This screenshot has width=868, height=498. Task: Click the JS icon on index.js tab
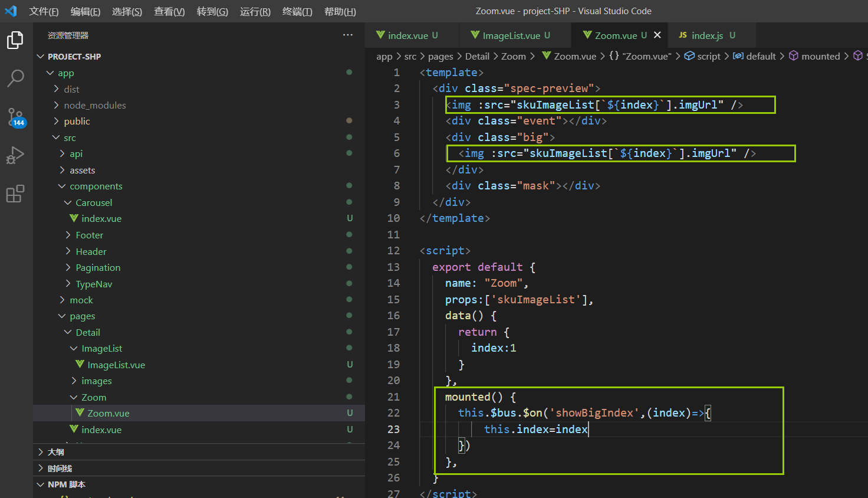coord(683,35)
